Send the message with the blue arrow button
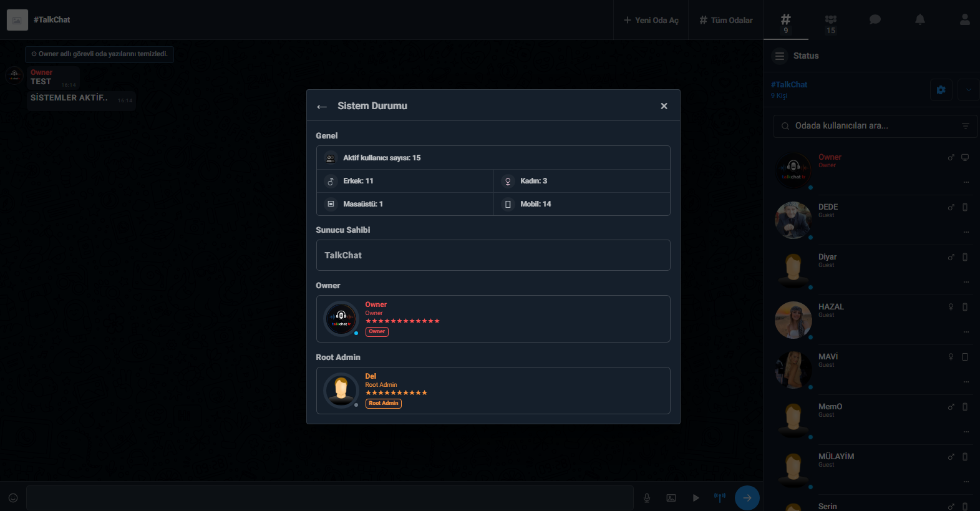This screenshot has width=980, height=511. [x=747, y=498]
